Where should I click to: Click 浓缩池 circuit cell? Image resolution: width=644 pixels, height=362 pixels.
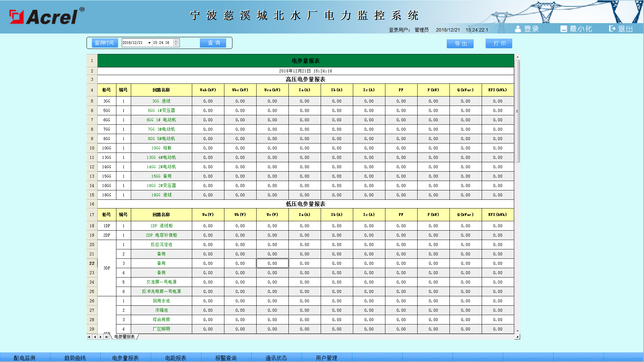161,310
